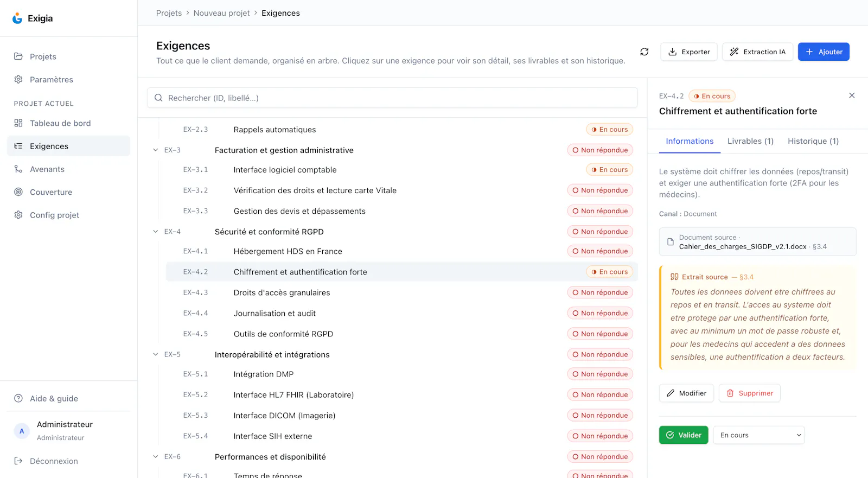Collapse the EX-5 Interopérabilité group
The image size is (868, 478).
coord(156,354)
